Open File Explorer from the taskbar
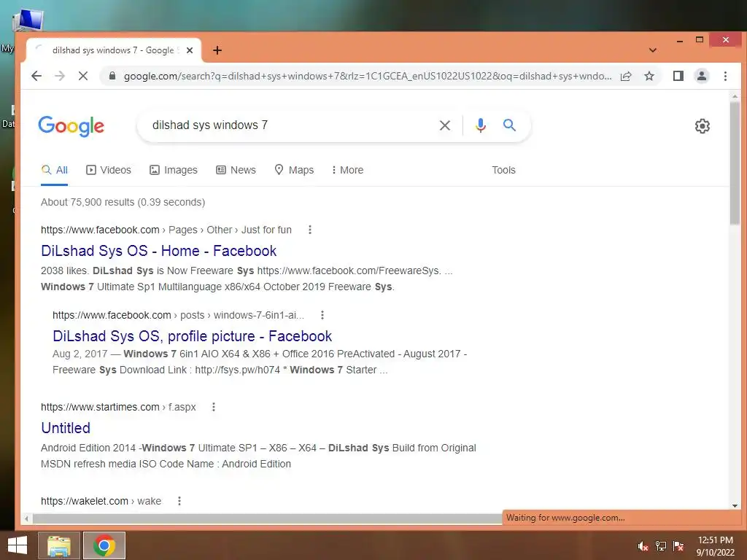The height and width of the screenshot is (560, 747). point(58,545)
